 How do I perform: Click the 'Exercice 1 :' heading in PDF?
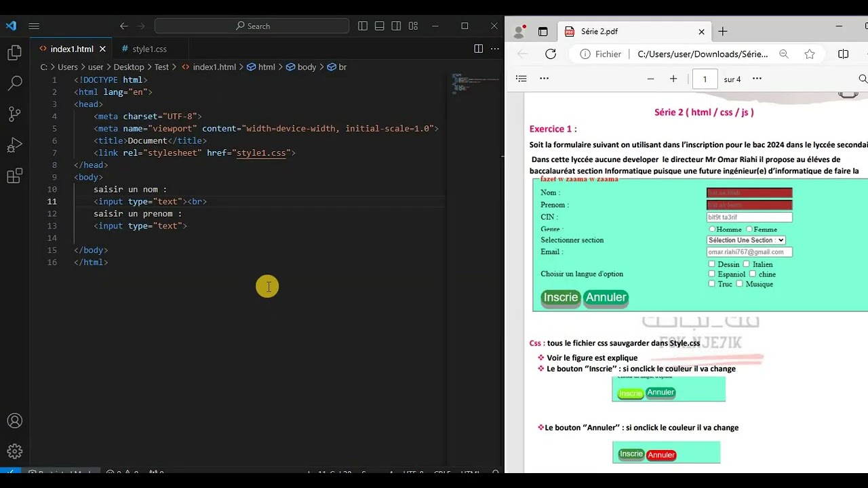(x=553, y=129)
